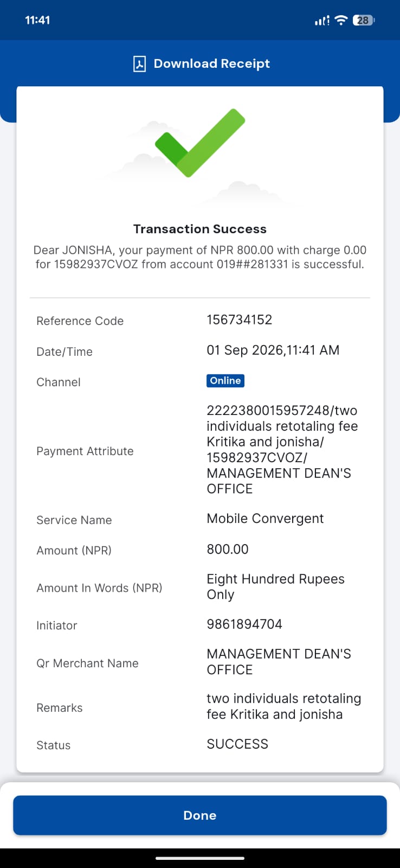Image resolution: width=400 pixels, height=868 pixels.
Task: Tap the Wi-Fi status icon
Action: click(341, 20)
